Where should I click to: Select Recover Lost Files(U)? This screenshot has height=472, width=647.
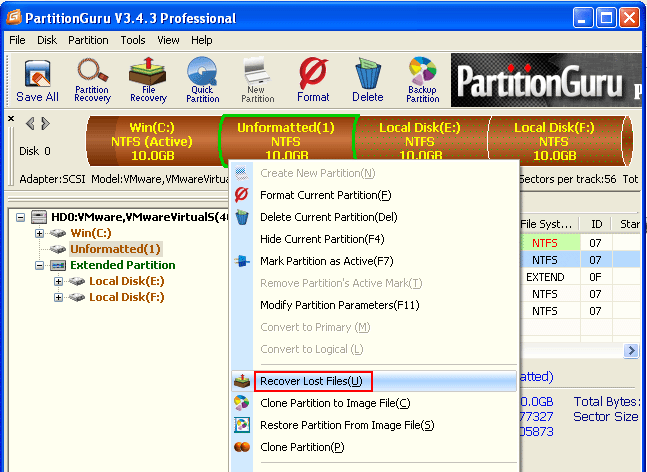(x=374, y=381)
